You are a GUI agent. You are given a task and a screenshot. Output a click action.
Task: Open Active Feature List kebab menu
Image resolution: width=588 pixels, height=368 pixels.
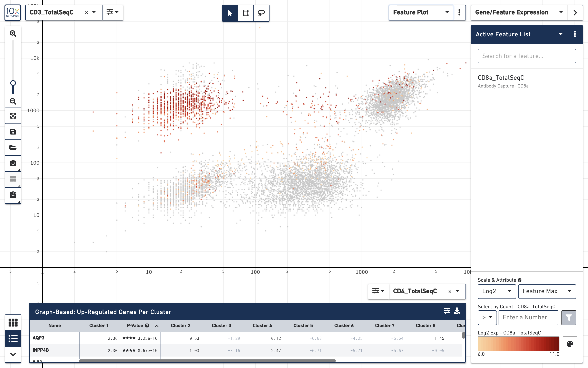click(x=575, y=34)
